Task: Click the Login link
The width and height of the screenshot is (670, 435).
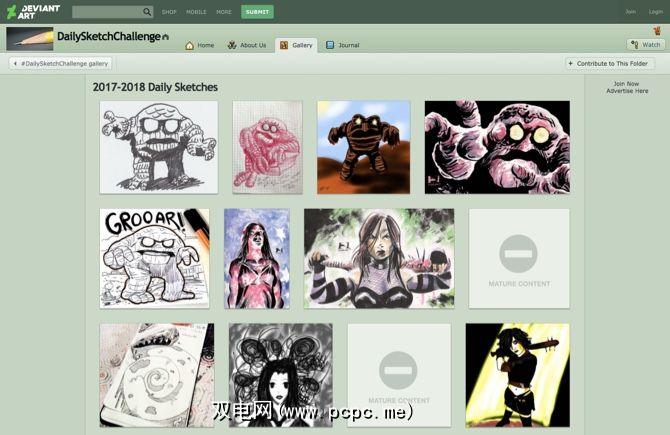Action: [655, 12]
